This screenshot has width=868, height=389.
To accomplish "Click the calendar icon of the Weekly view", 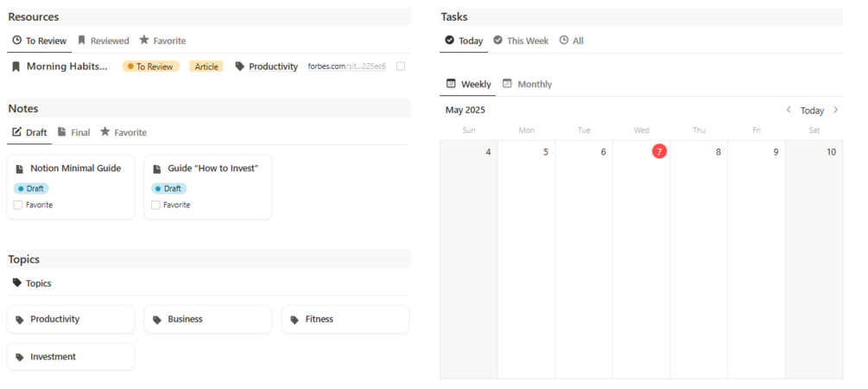I will click(x=451, y=84).
